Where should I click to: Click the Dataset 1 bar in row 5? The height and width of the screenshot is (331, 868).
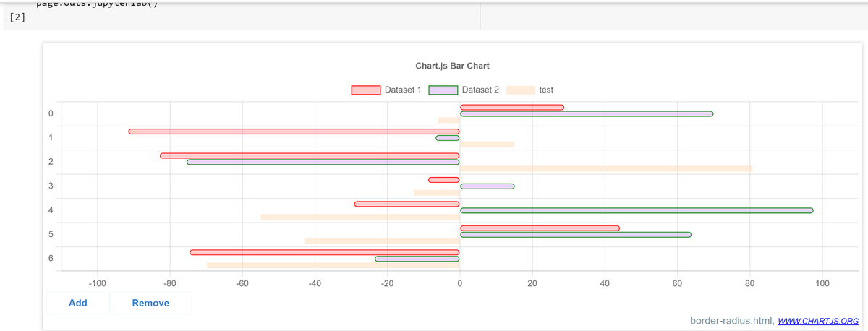[540, 228]
